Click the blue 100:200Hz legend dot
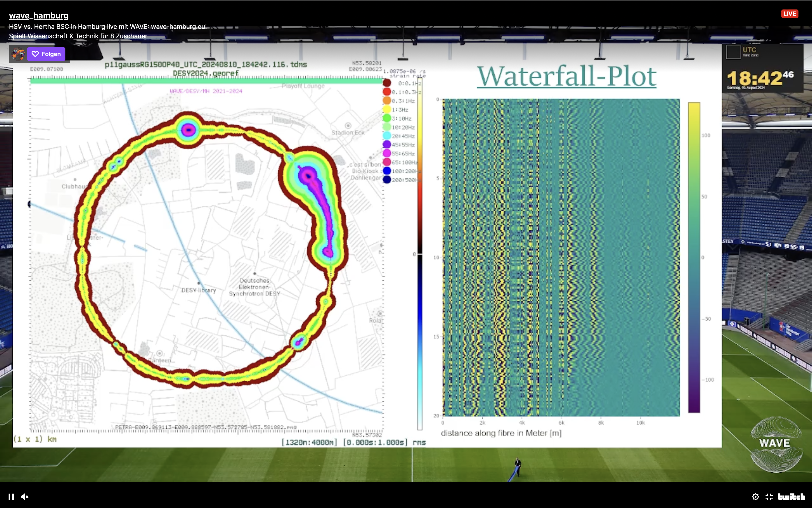The image size is (812, 508). pos(387,171)
